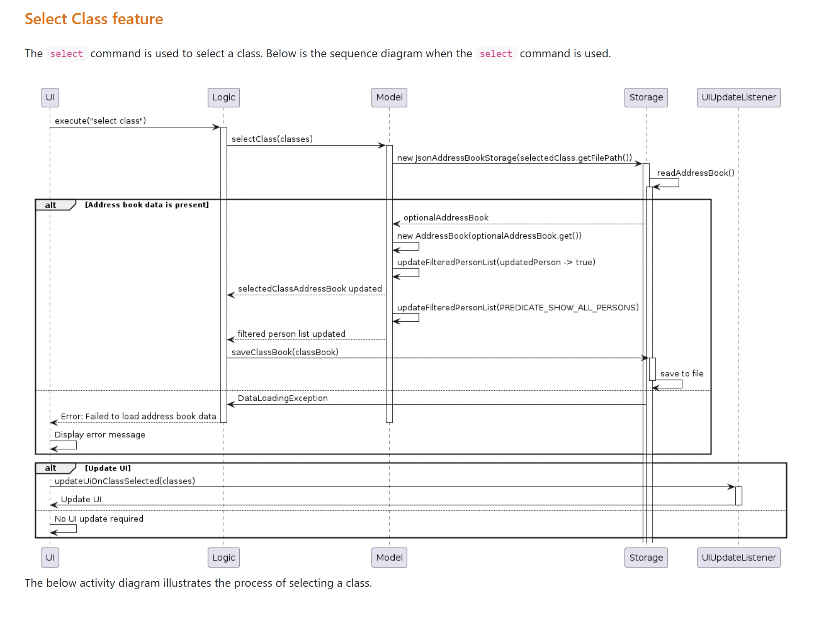Click the 'alt' label of Address book frame
The height and width of the screenshot is (619, 840).
51,205
